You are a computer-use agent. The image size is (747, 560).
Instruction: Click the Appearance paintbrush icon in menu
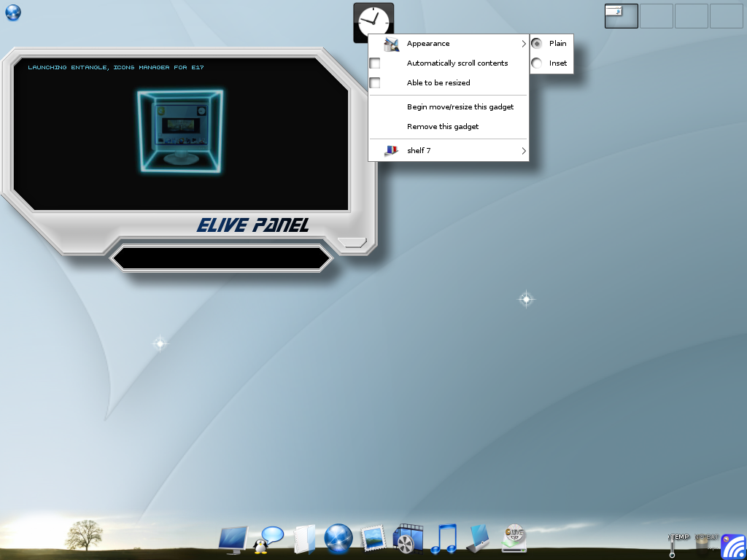[391, 44]
